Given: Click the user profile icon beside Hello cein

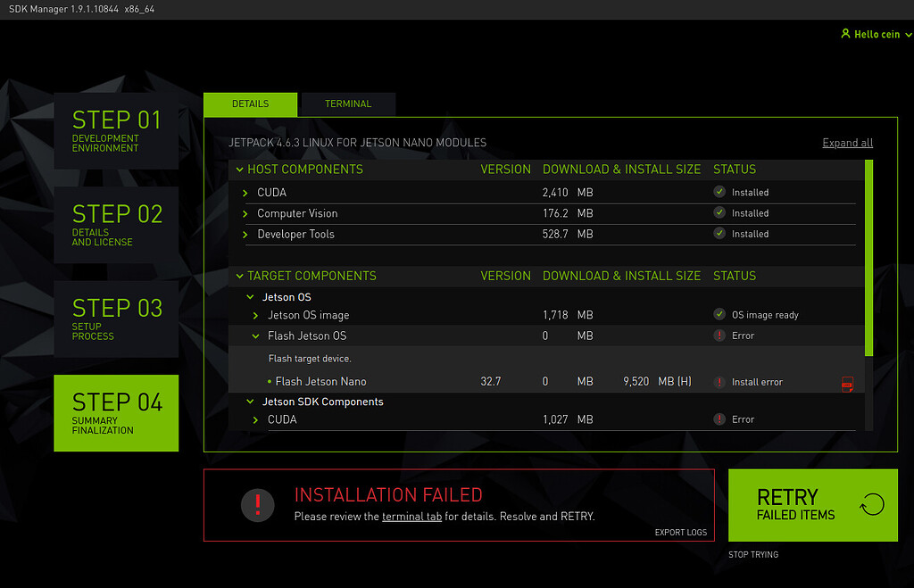Looking at the screenshot, I should 844,34.
